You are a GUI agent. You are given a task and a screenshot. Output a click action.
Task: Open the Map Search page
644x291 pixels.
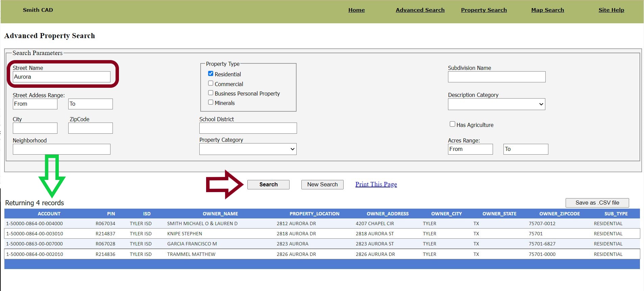tap(547, 10)
